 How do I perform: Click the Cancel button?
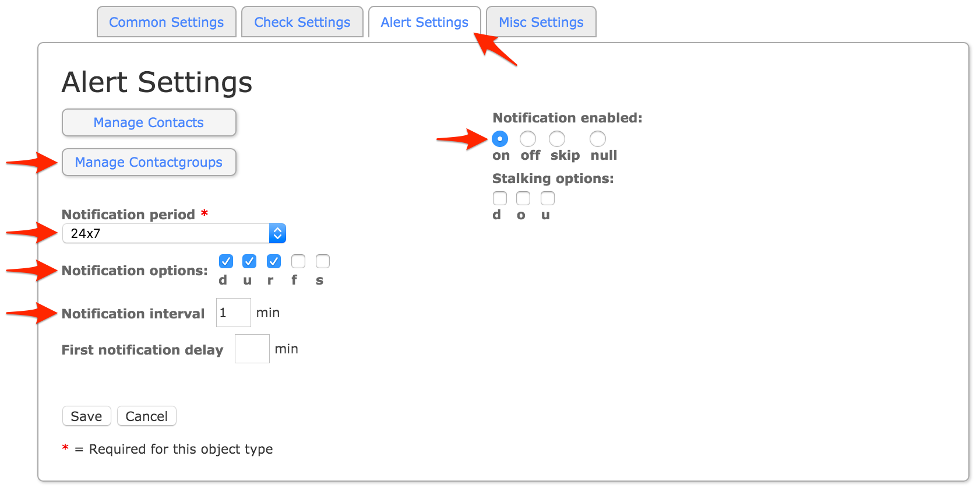pyautogui.click(x=146, y=416)
